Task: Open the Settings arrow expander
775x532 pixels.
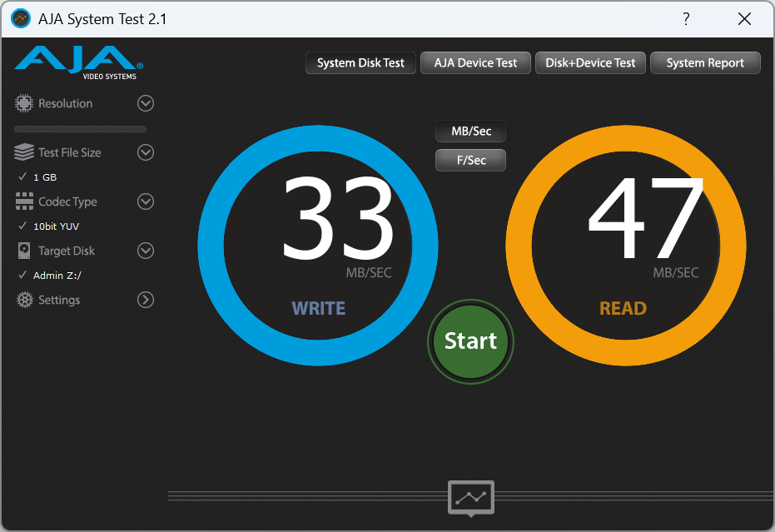Action: point(146,300)
